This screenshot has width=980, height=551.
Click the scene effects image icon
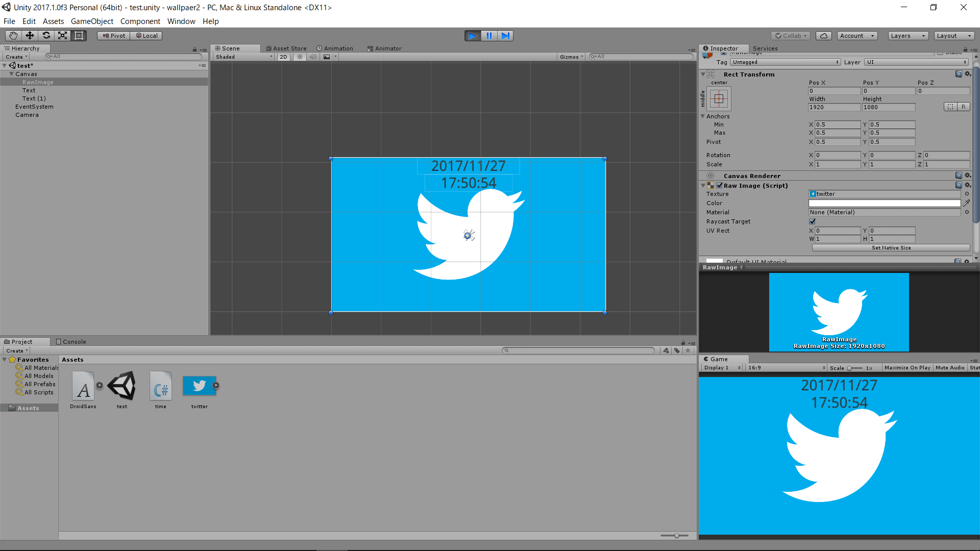tap(327, 57)
